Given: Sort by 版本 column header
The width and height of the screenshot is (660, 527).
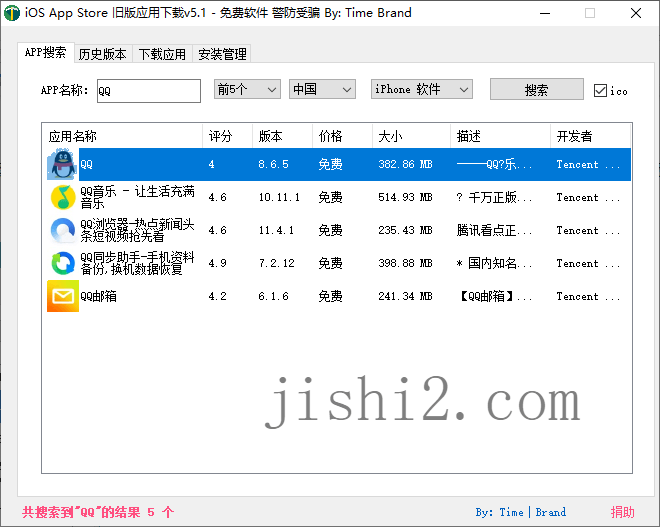Looking at the screenshot, I should pos(282,136).
